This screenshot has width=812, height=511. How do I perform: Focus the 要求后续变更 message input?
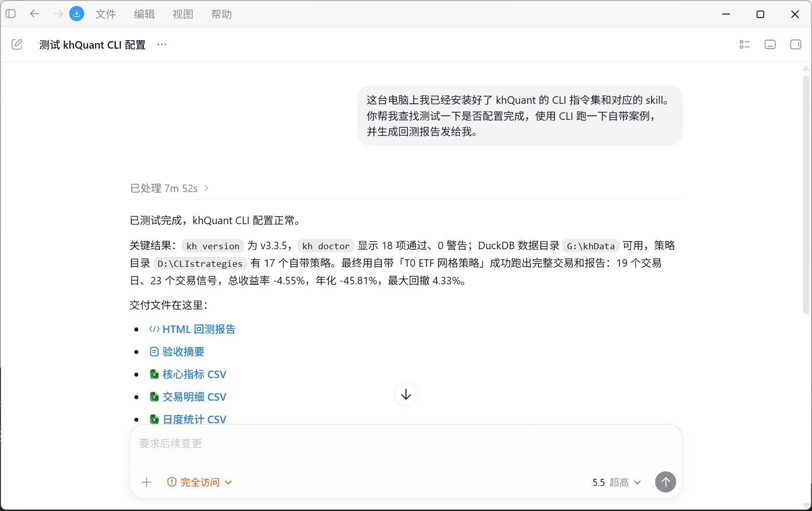406,443
